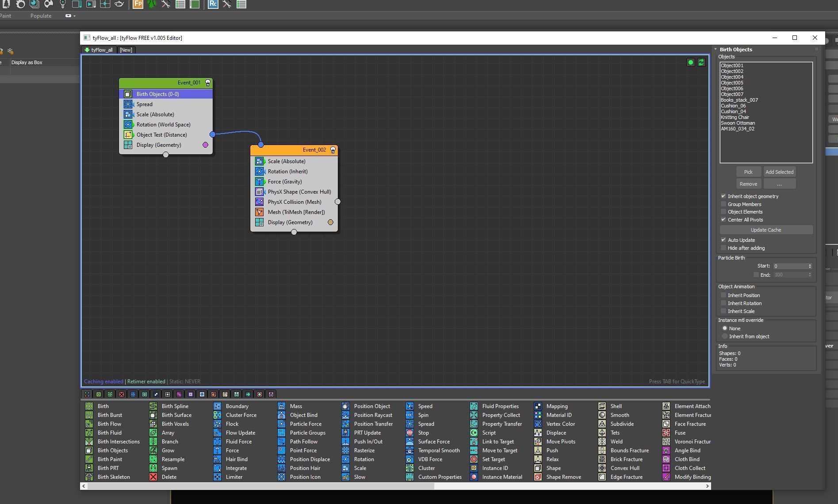
Task: Click orange display color swatch in Event_002
Action: [x=330, y=222]
